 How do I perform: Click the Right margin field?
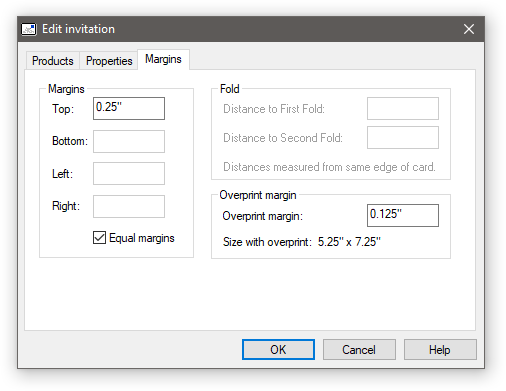[x=129, y=206]
